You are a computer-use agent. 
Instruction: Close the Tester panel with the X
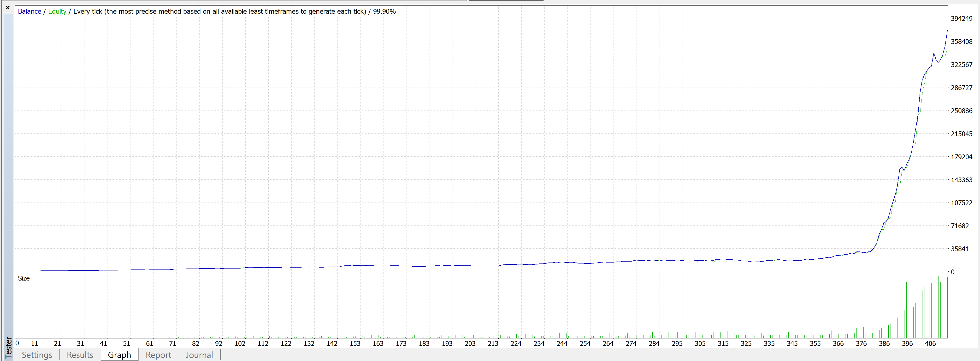pos(8,8)
